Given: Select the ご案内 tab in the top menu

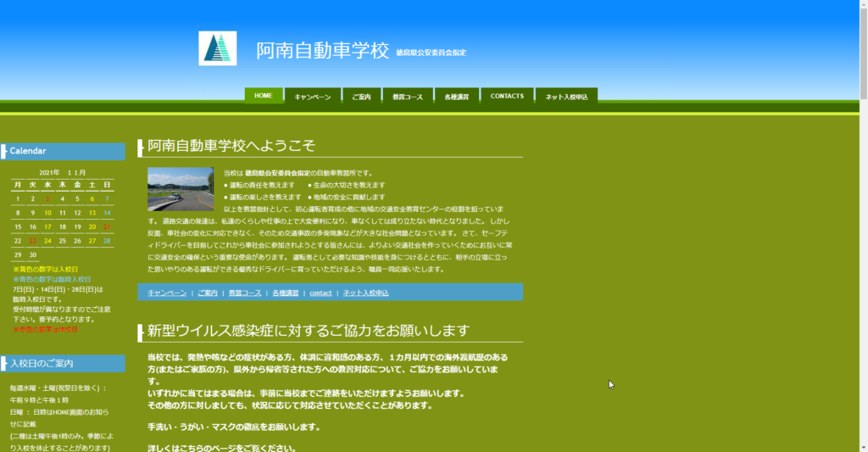Looking at the screenshot, I should [x=362, y=97].
